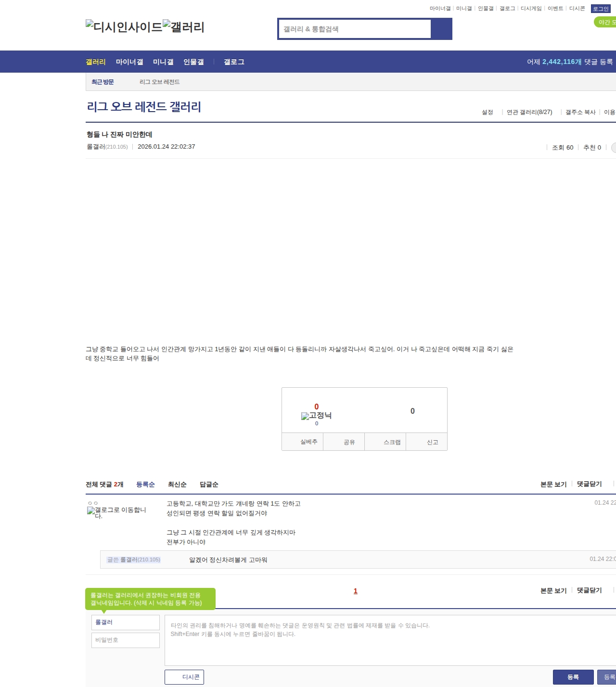Viewport: 616px width, 687px height.
Task: Click the post date 2026.01.24 22:02:37
Action: coord(167,147)
